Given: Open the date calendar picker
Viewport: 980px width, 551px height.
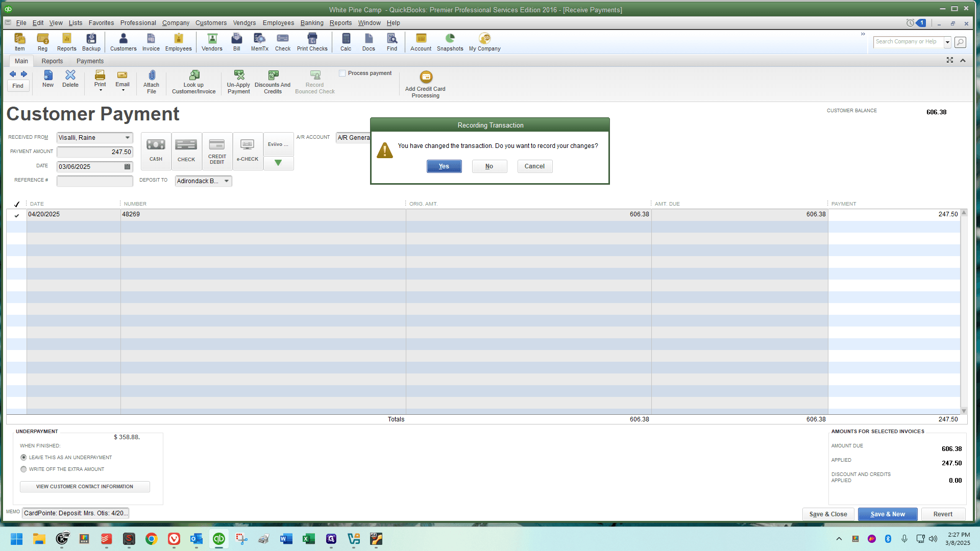Looking at the screenshot, I should 128,167.
